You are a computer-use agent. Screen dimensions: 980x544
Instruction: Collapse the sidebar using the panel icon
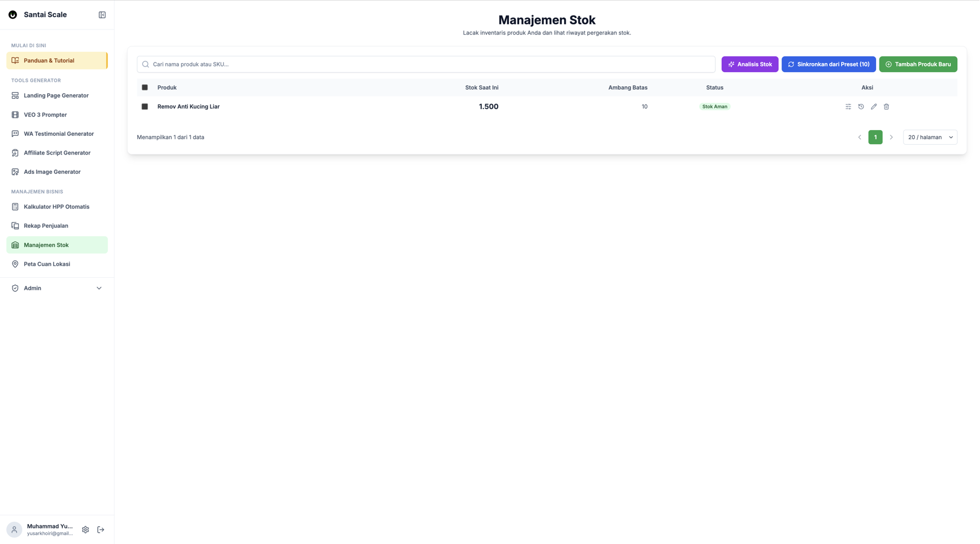[102, 15]
